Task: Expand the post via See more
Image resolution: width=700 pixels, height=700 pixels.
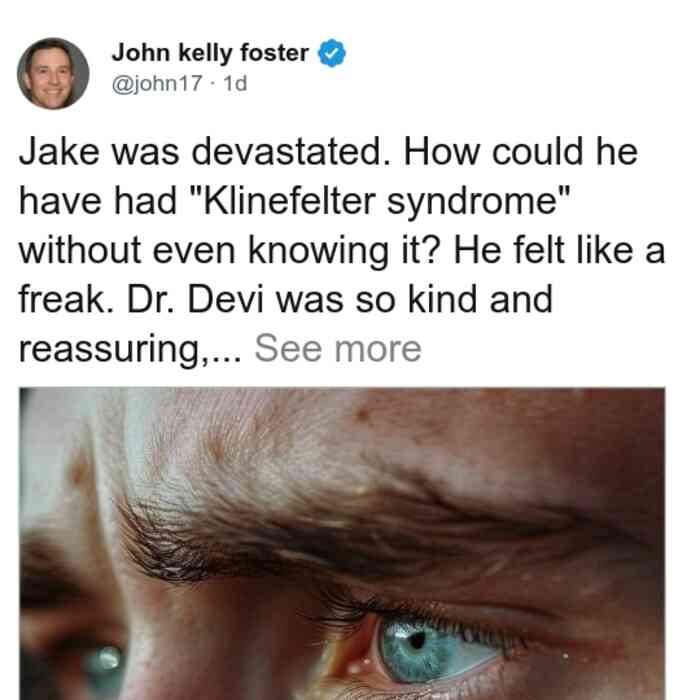Action: [x=338, y=349]
